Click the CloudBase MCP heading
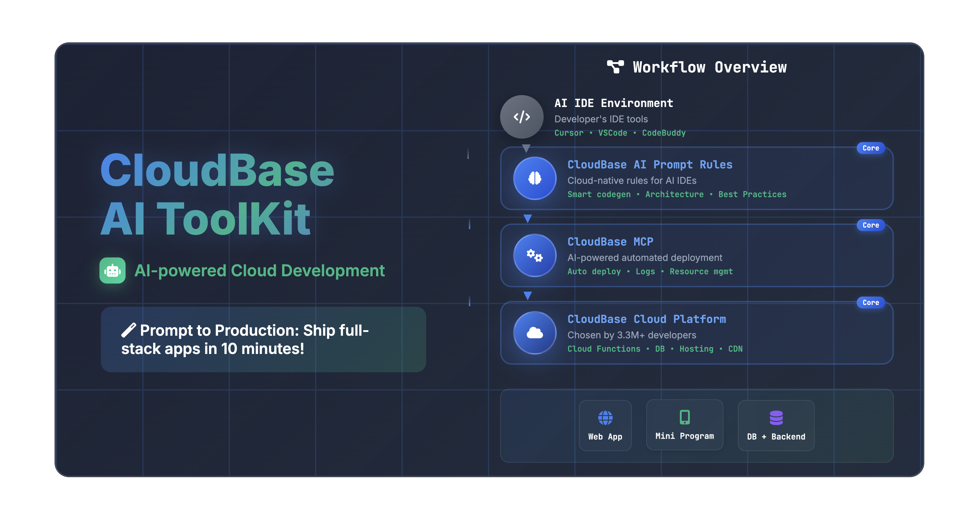The width and height of the screenshot is (980, 523). pyautogui.click(x=610, y=241)
